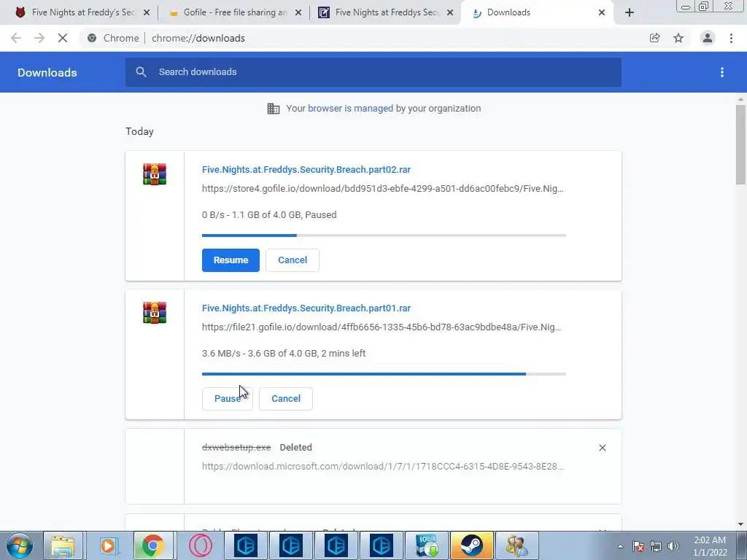Select the Downloads tab

(x=538, y=12)
